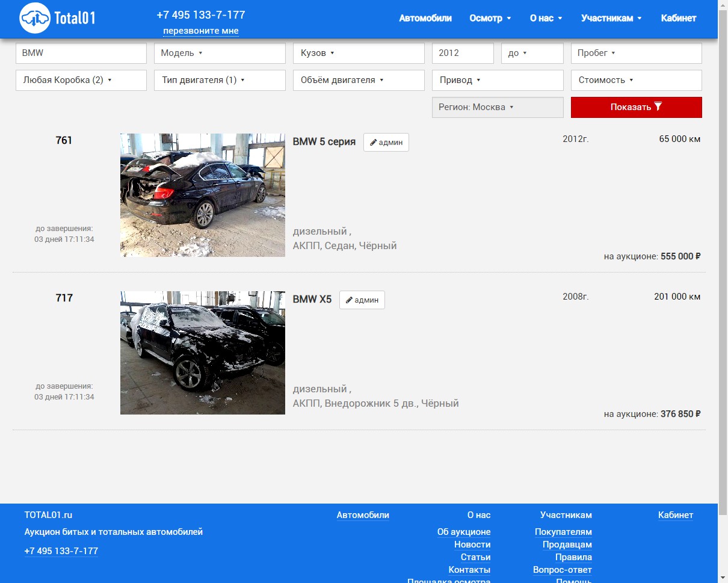Open the BMW 5 серия listing title
This screenshot has width=728, height=583.
[x=324, y=142]
